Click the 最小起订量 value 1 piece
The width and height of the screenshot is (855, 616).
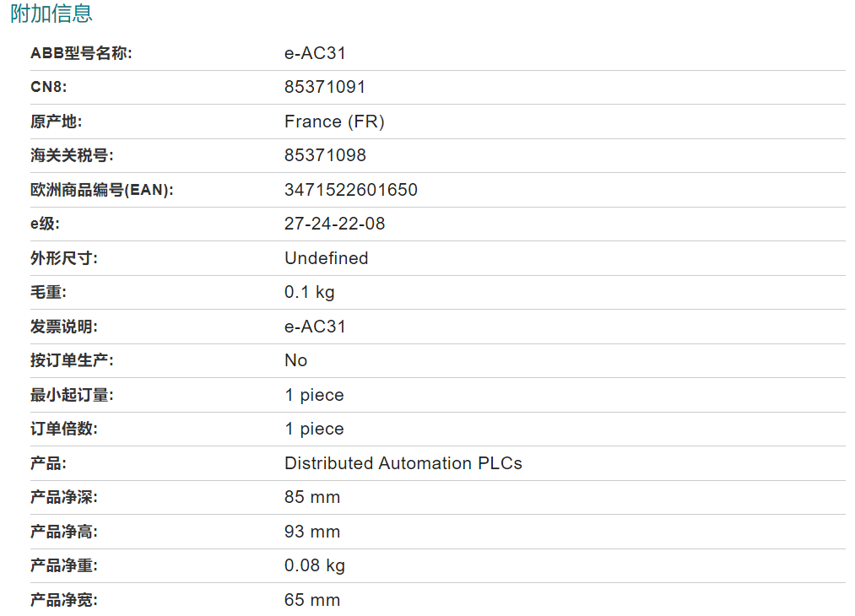(x=314, y=395)
